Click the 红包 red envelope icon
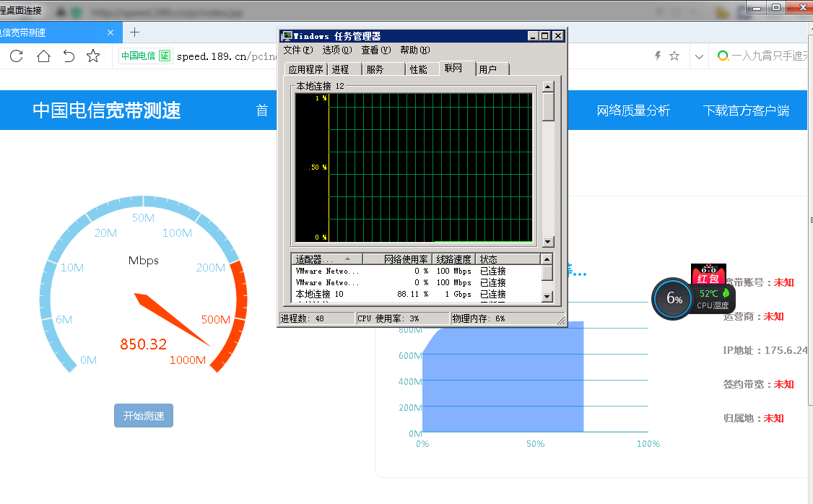Viewport: 813px width, 504px height. coord(708,274)
